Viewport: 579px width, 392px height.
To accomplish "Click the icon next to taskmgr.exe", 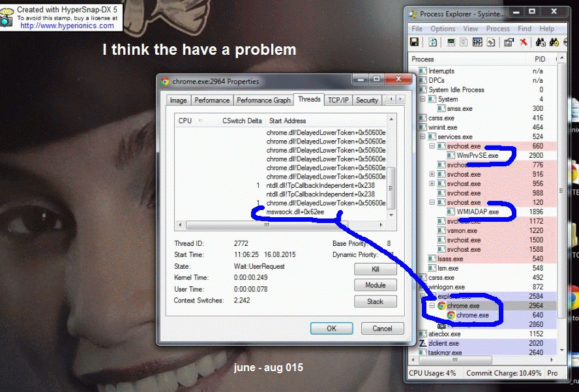I will tap(423, 352).
